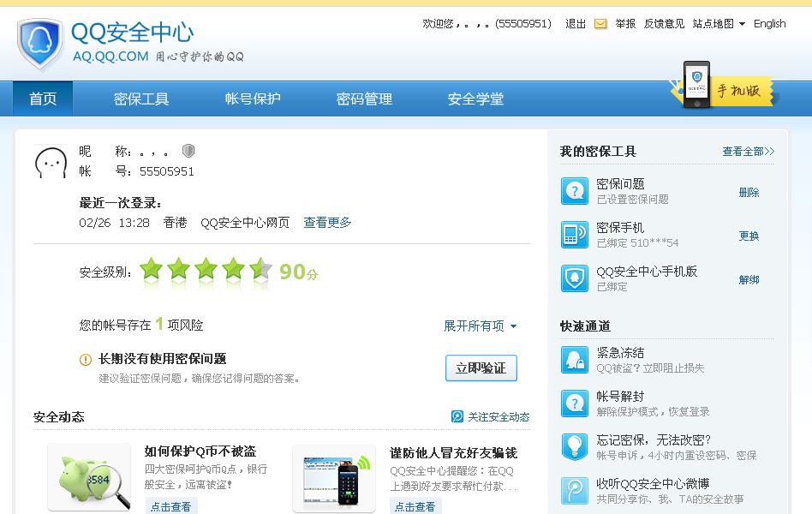The height and width of the screenshot is (514, 812).
Task: Open article title 谨防他人冒充好友骗钱
Action: pyautogui.click(x=454, y=453)
